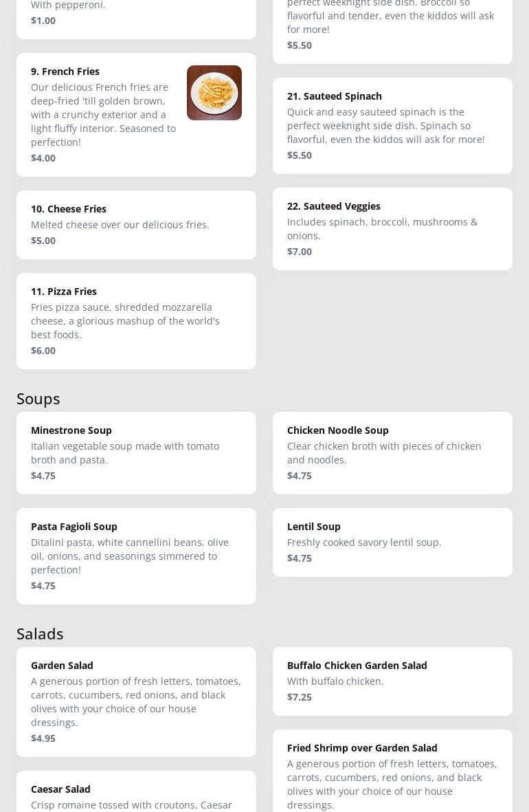The width and height of the screenshot is (529, 812).
Task: Click the Minestrone Soup description text
Action: [125, 453]
